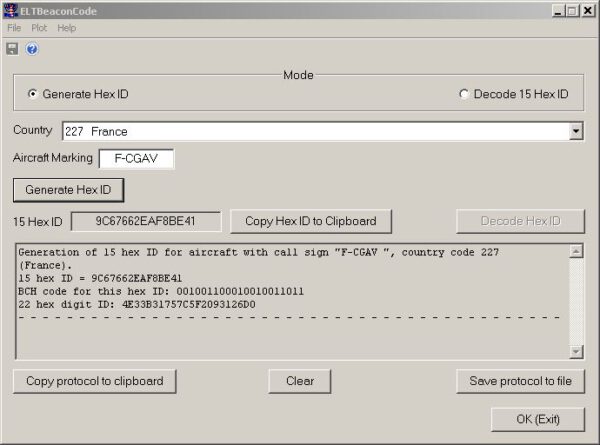
Task: Click Save protocol to file
Action: 520,381
